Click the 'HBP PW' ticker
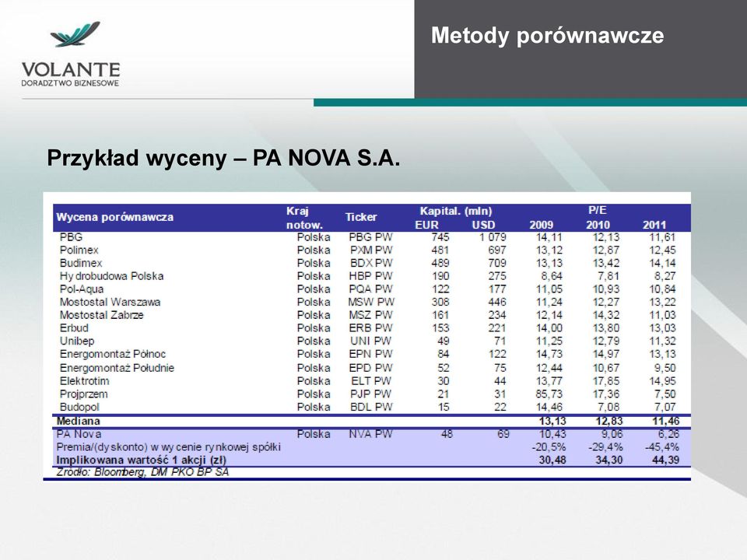 pos(370,276)
